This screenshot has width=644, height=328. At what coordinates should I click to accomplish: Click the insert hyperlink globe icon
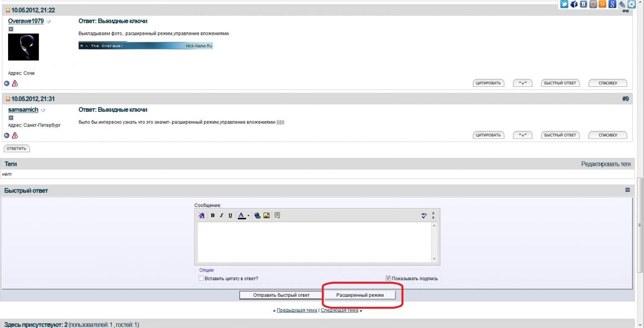(258, 216)
